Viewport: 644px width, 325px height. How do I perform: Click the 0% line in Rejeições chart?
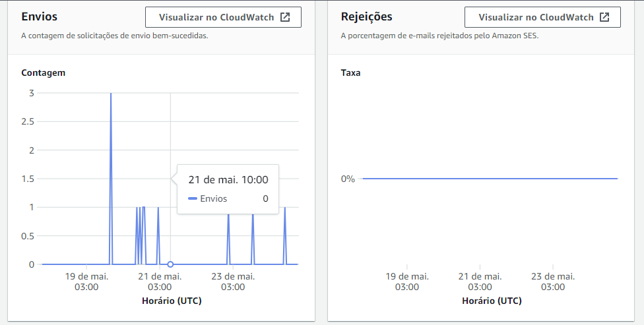(x=490, y=179)
